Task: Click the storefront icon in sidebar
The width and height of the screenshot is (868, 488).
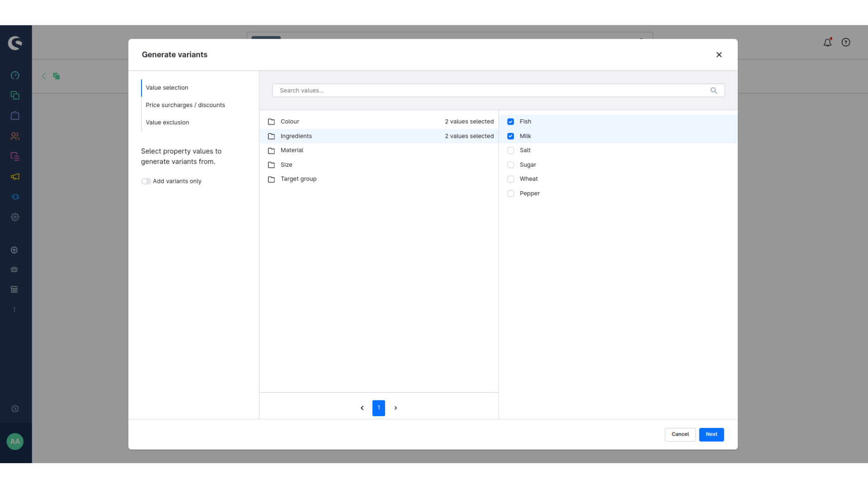Action: click(x=14, y=290)
